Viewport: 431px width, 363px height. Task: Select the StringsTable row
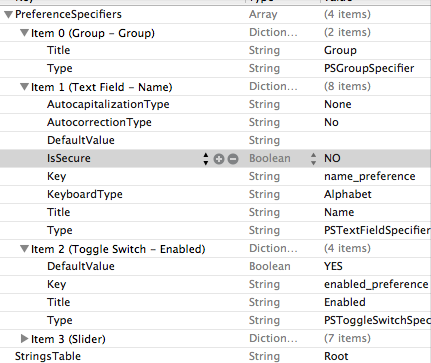coord(215,356)
